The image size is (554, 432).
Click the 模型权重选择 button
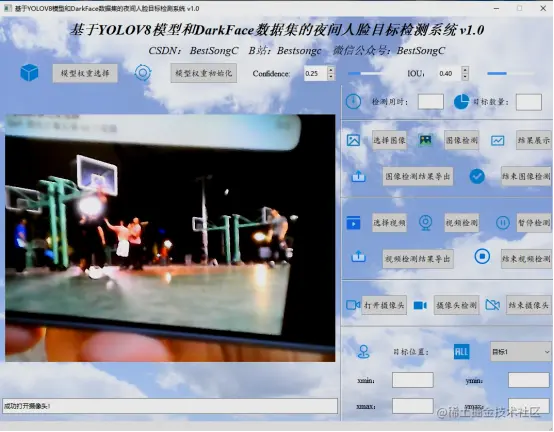click(85, 73)
